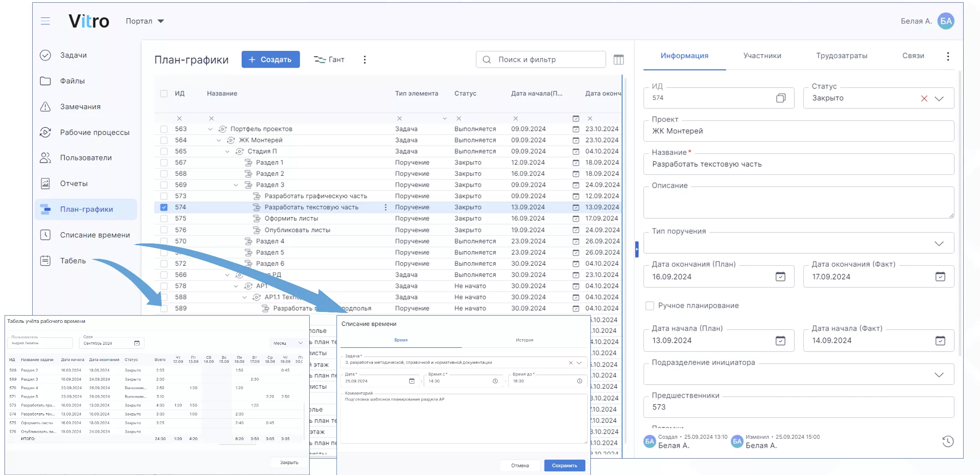The width and height of the screenshot is (980, 475).
Task: Copy the ID 574 using the copy icon
Action: pos(781,98)
